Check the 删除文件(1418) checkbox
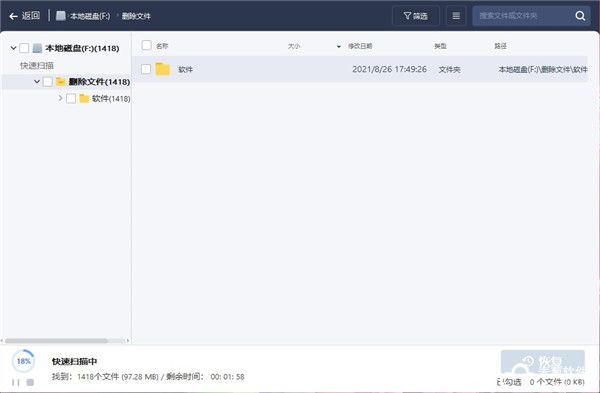The width and height of the screenshot is (600, 393). (x=47, y=82)
